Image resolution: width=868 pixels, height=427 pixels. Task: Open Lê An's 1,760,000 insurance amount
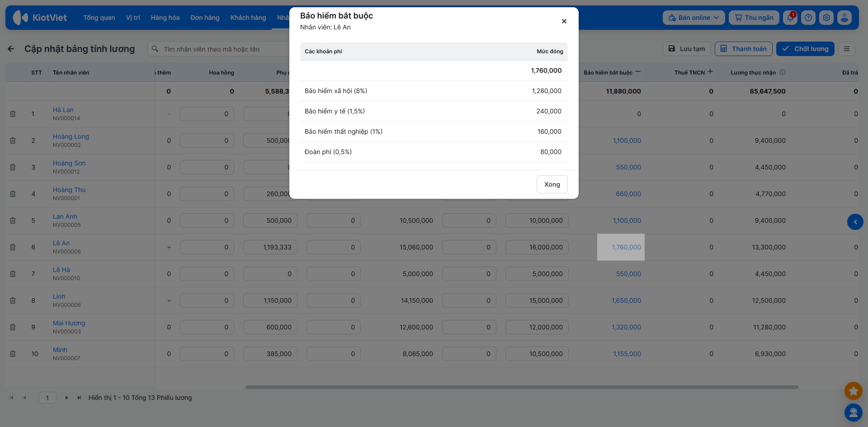(626, 247)
